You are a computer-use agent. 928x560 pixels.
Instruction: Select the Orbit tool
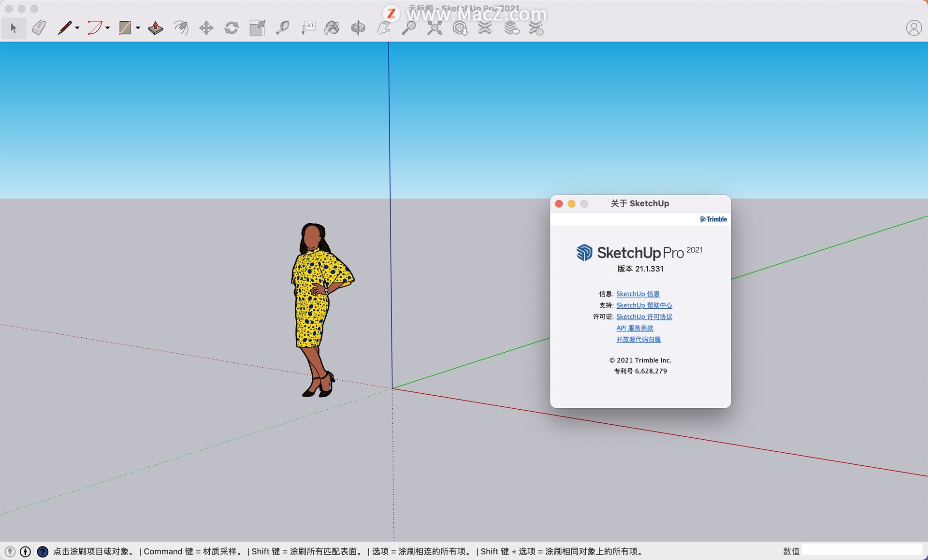tap(358, 28)
